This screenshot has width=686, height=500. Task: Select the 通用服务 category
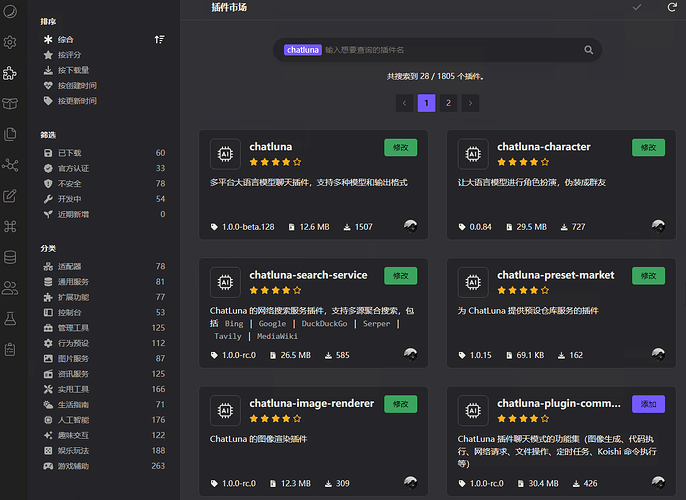point(104,281)
